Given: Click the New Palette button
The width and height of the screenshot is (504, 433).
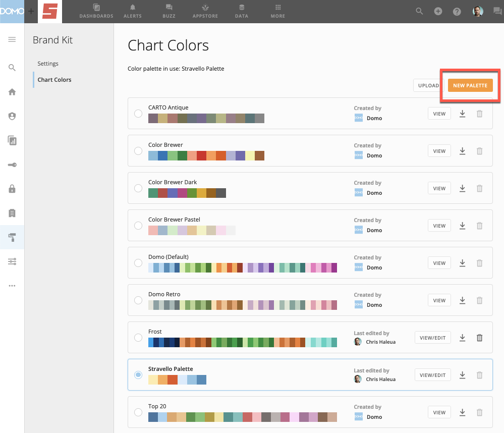Looking at the screenshot, I should [470, 85].
